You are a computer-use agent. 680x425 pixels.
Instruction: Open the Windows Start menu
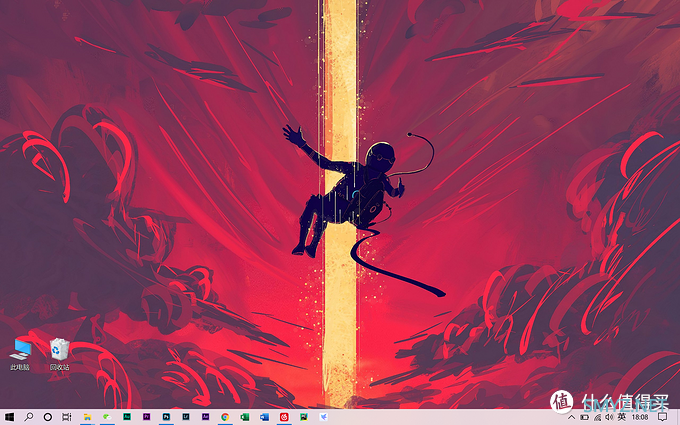(x=9, y=417)
